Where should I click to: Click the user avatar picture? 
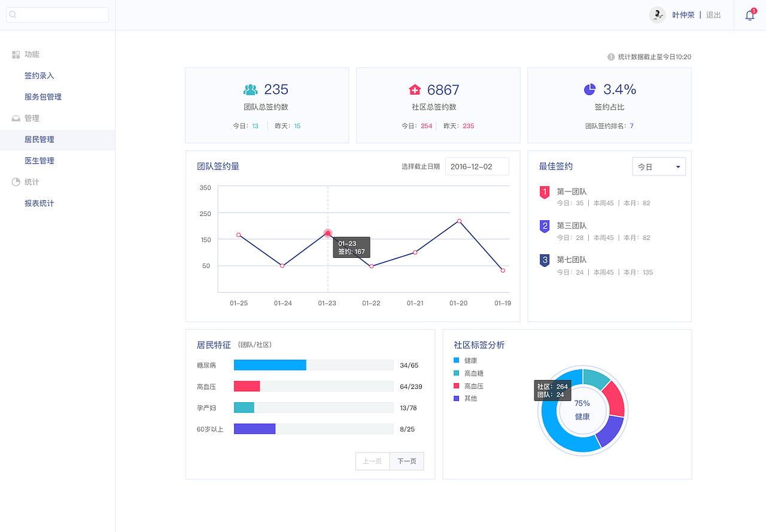pos(658,15)
